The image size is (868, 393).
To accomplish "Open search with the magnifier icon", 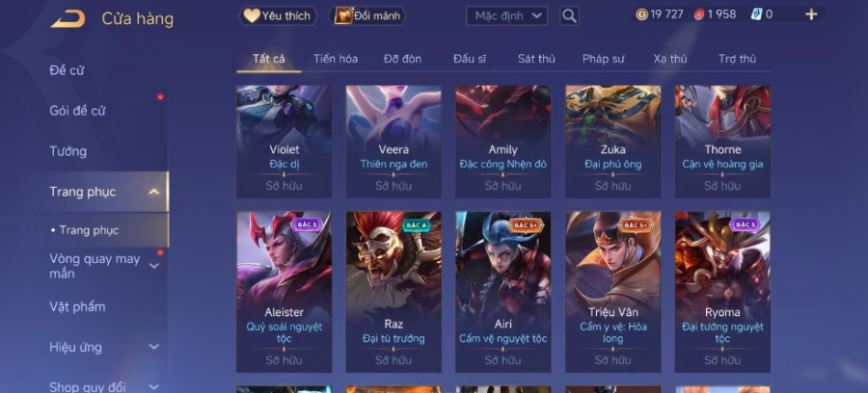I will coord(569,16).
